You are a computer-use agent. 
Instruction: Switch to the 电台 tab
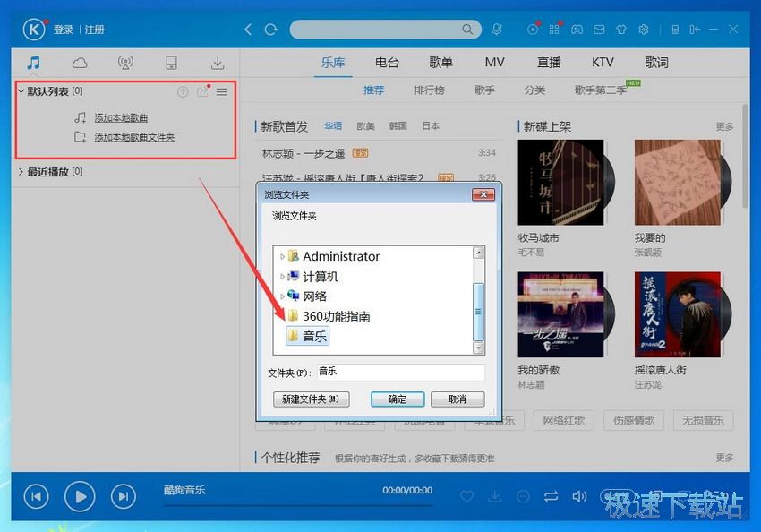pos(387,63)
